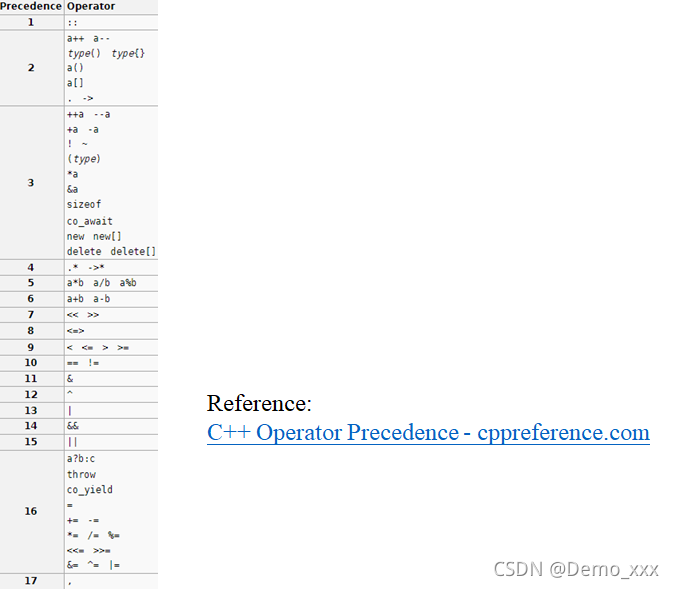Click the precedence number 8 cell
Image resolution: width=674 pixels, height=589 pixels.
tap(32, 331)
